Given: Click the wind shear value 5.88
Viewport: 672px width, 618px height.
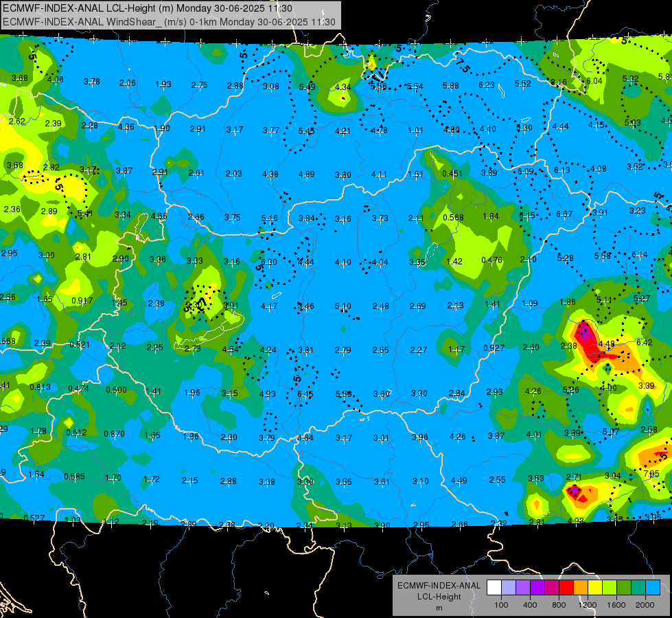Looking at the screenshot, I should pyautogui.click(x=450, y=86).
